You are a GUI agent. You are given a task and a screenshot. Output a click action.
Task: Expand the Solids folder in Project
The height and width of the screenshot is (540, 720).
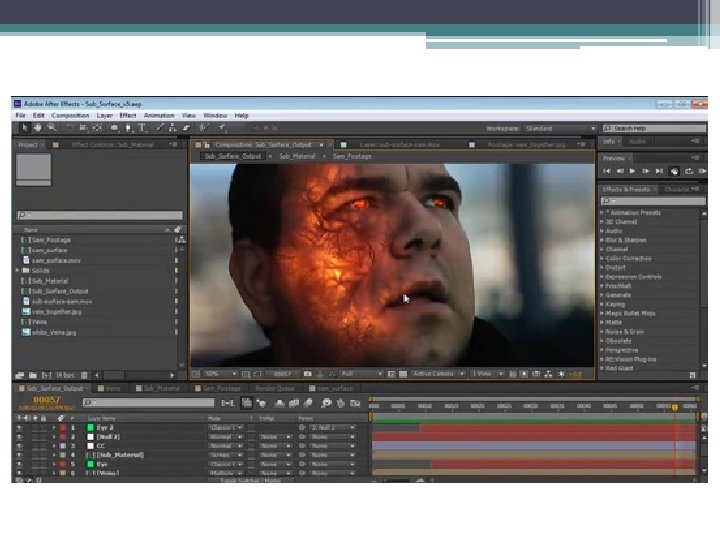point(18,270)
